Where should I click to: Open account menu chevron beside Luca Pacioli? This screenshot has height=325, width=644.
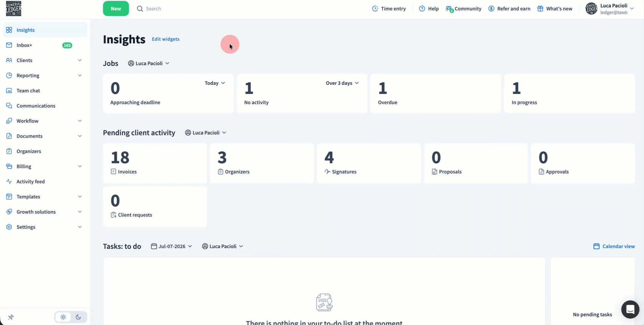pyautogui.click(x=632, y=8)
